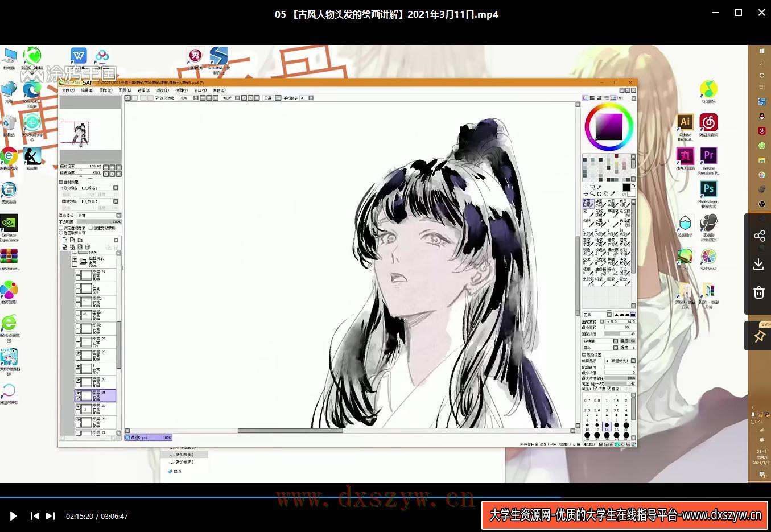
Task: Open the 滤镜 menu
Action: pyautogui.click(x=162, y=90)
